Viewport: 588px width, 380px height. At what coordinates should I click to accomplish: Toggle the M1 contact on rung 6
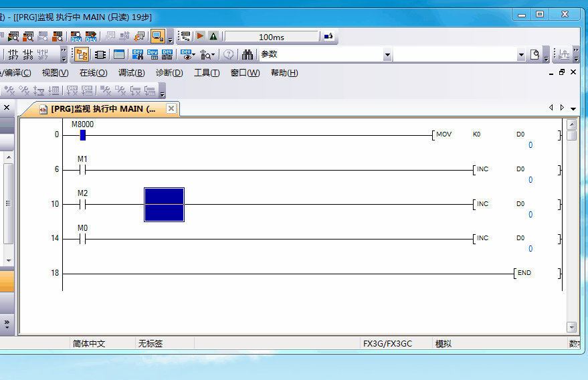tap(82, 169)
